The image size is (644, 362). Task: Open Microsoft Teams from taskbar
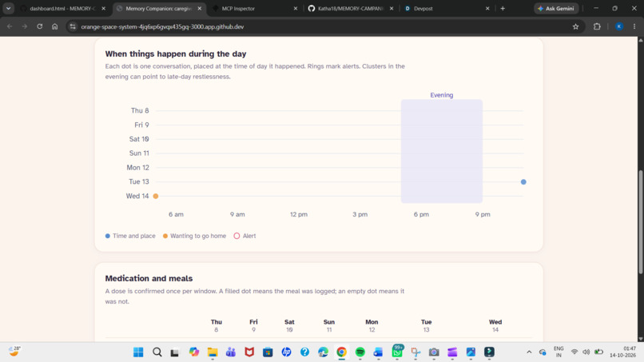click(x=231, y=352)
